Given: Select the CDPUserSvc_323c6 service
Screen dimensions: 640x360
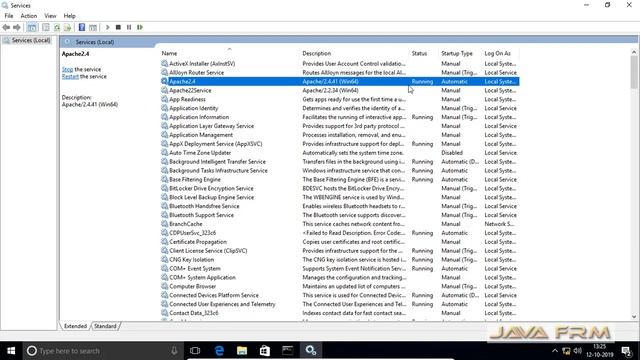Looking at the screenshot, I should tap(340, 233).
